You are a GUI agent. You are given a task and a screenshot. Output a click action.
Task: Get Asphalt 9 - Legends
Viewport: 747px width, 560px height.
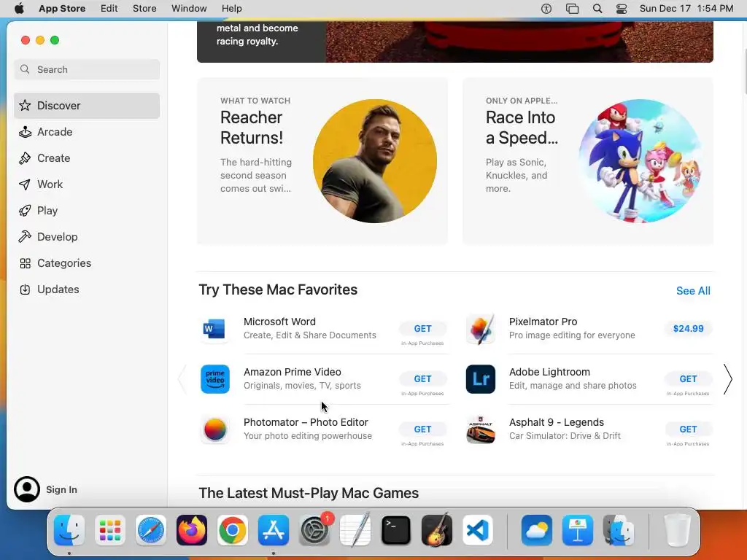[x=688, y=429]
